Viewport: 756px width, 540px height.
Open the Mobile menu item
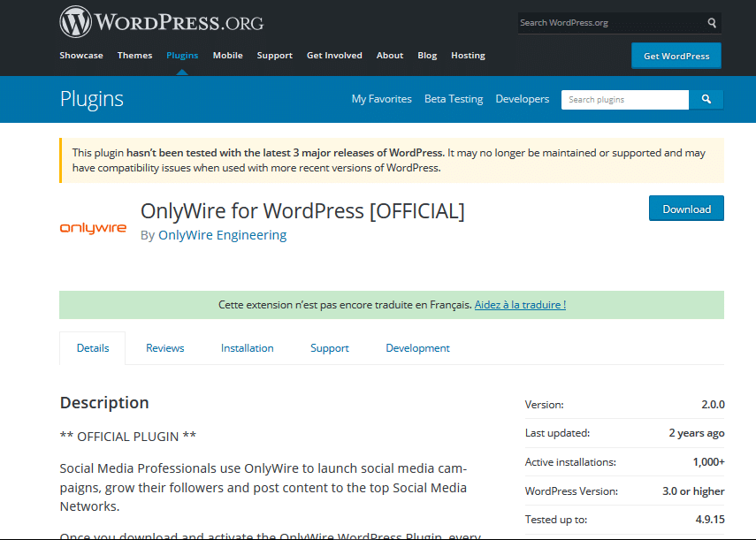pyautogui.click(x=227, y=56)
